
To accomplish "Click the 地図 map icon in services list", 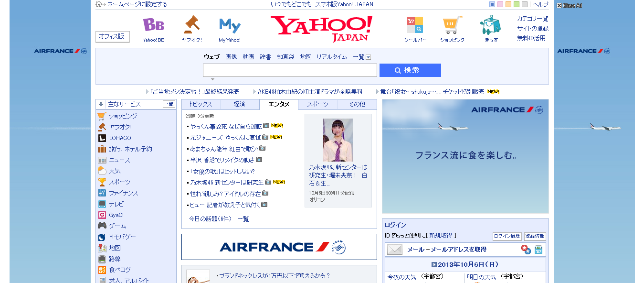I will coord(102,248).
